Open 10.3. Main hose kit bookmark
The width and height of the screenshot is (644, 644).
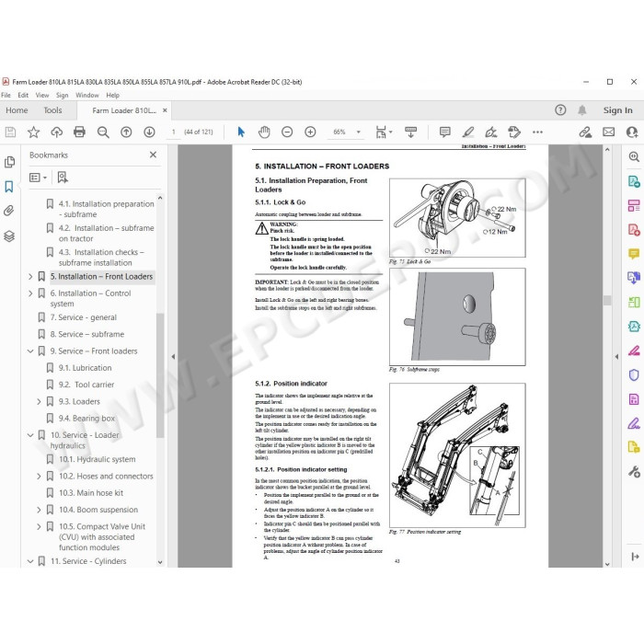[x=91, y=493]
